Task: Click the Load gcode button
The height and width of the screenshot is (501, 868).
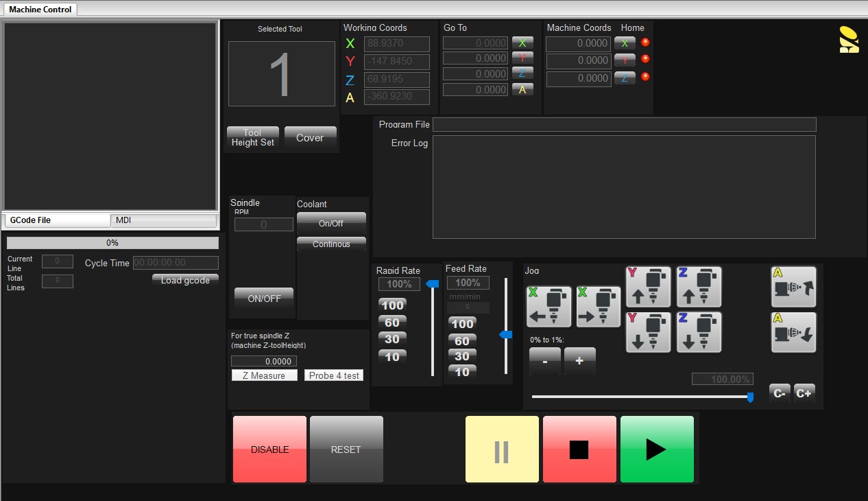Action: (185, 280)
